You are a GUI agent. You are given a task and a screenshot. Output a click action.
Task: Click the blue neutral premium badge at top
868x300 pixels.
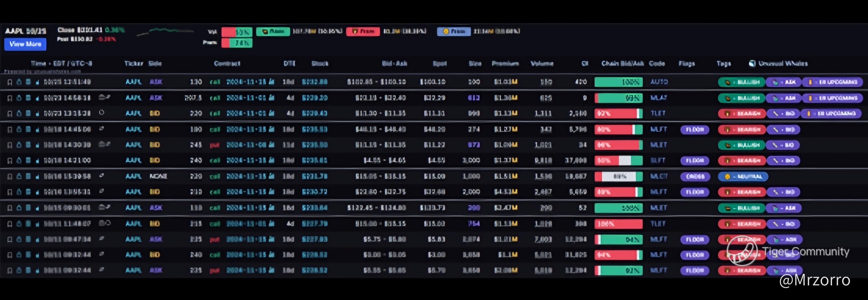[x=453, y=31]
